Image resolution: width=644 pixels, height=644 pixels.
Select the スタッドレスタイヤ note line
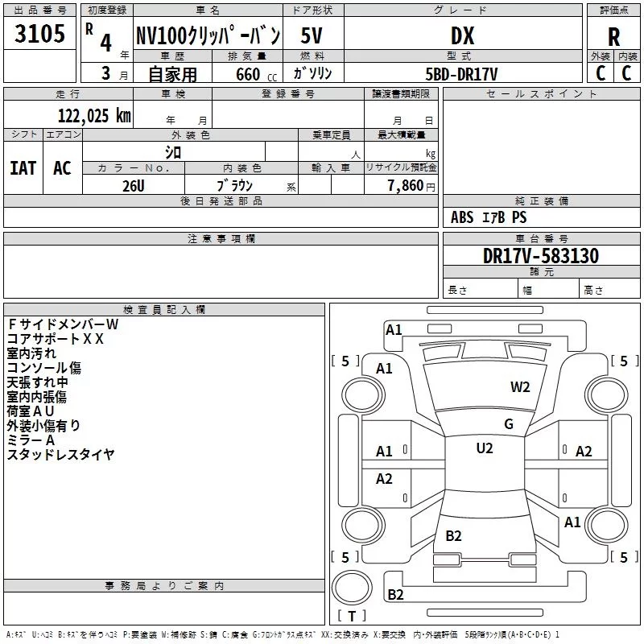pyautogui.click(x=60, y=454)
